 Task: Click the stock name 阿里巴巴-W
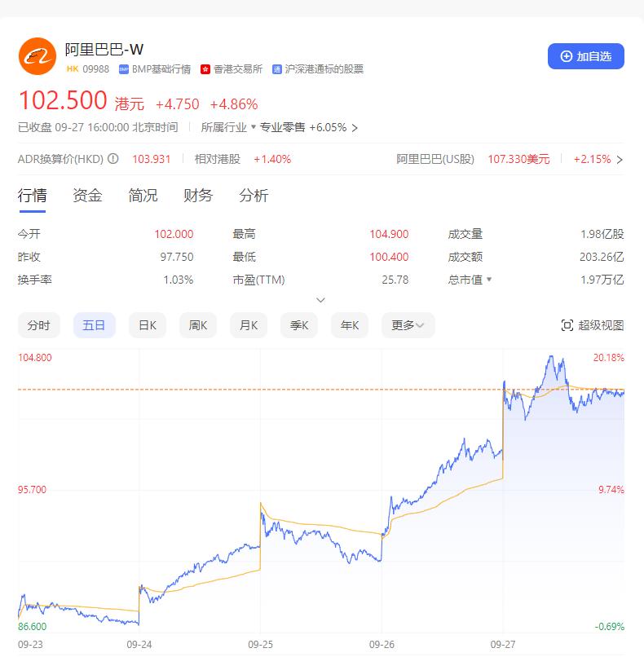pos(104,50)
